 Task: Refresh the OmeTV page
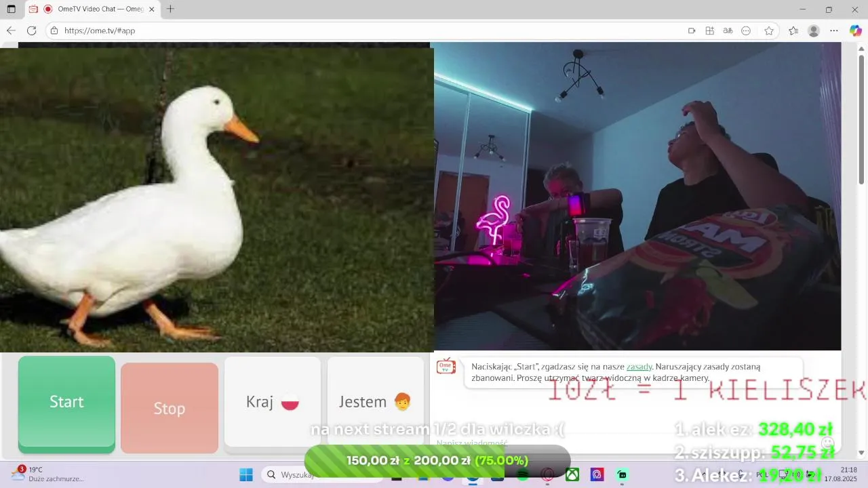31,30
